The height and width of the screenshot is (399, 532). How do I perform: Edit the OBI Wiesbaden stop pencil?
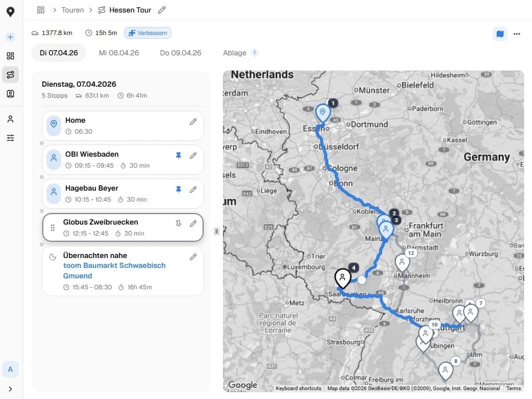pyautogui.click(x=193, y=156)
